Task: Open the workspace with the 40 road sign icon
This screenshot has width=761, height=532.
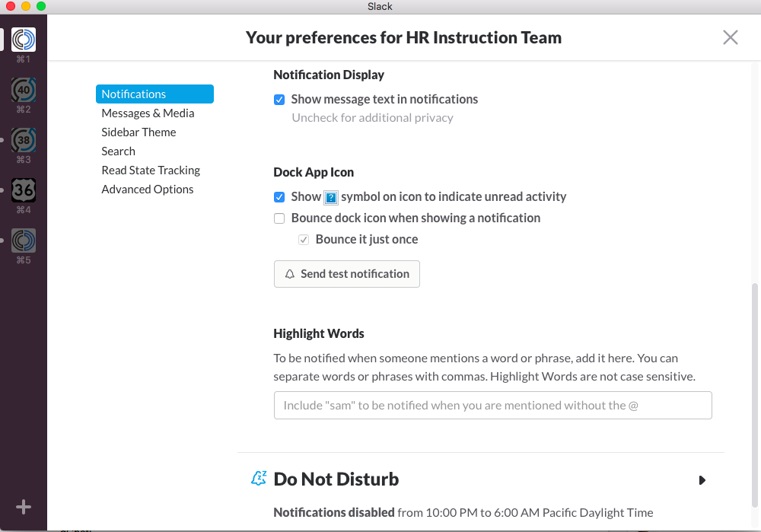Action: tap(24, 90)
